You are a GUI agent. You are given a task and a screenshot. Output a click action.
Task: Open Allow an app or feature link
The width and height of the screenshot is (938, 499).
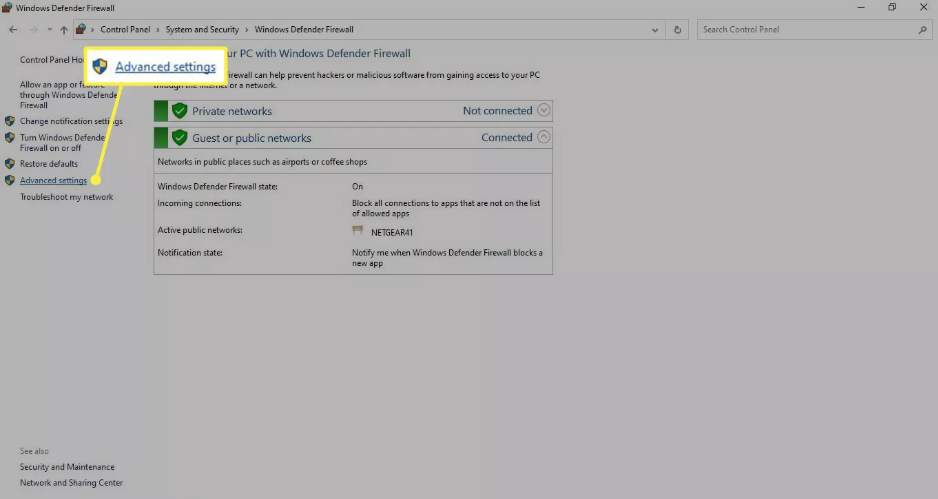(68, 95)
